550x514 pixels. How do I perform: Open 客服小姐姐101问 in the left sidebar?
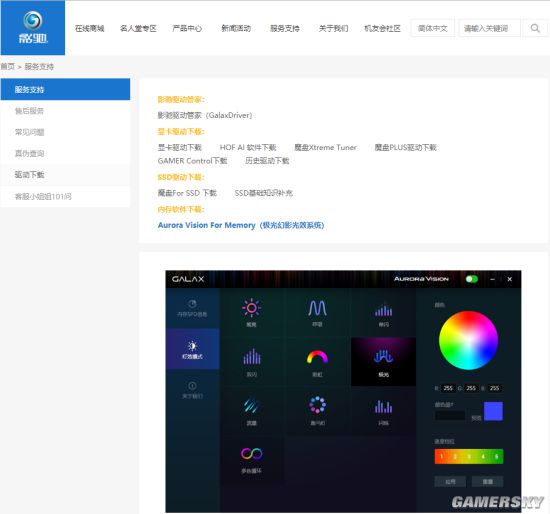(x=65, y=196)
